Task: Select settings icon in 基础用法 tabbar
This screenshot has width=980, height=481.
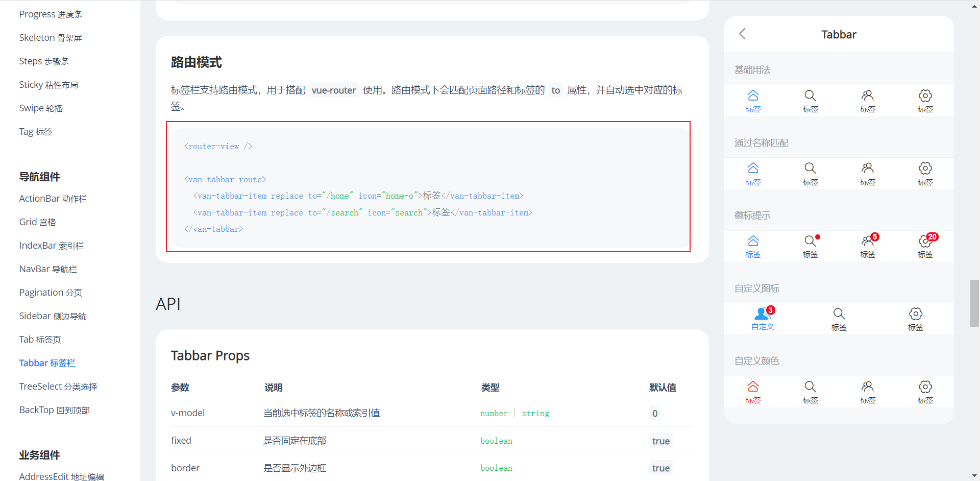Action: 925,95
